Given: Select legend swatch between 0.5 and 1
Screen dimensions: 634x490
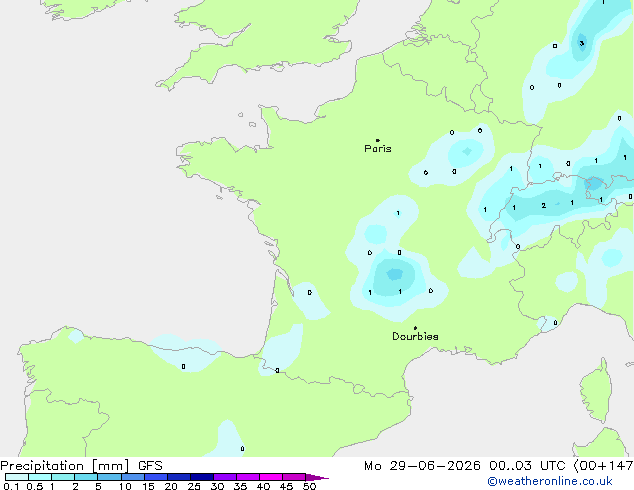Looking at the screenshot, I should tap(40, 477).
